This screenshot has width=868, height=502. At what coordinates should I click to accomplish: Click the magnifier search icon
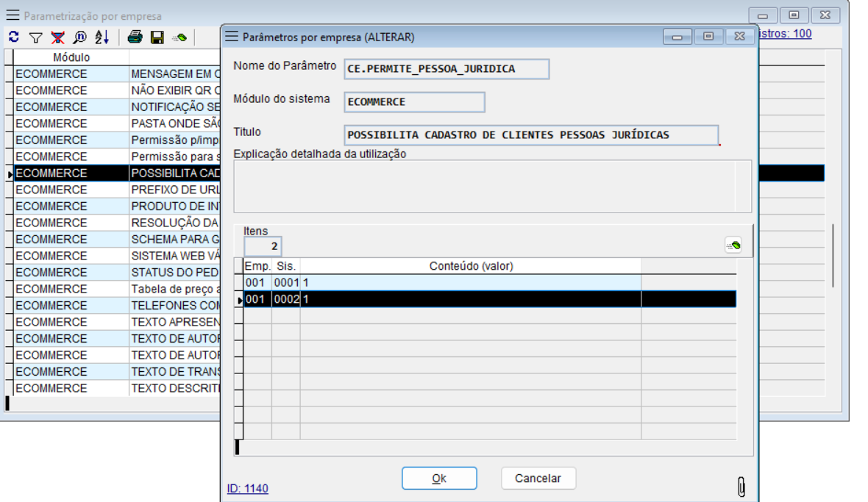(79, 37)
